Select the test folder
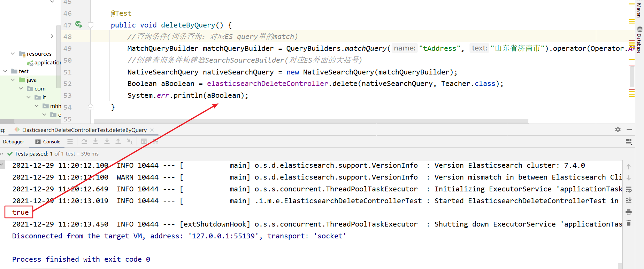Viewport: 644px width, 269px height. pos(20,71)
